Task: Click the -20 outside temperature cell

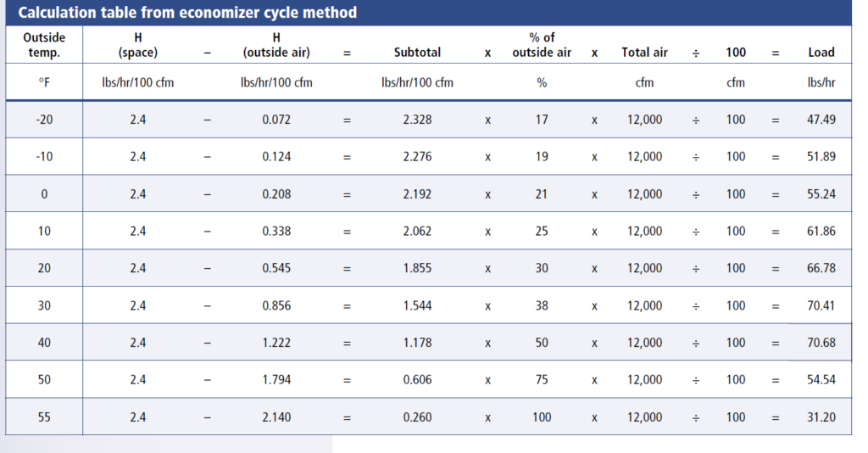Action: coord(44,120)
